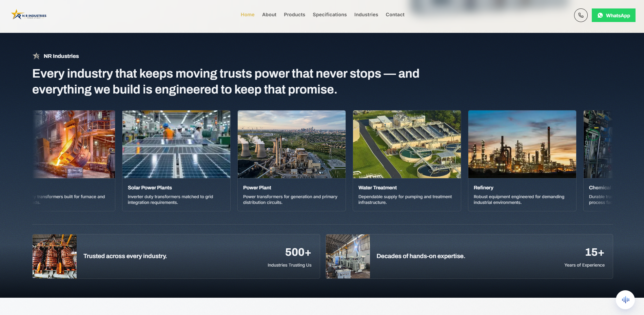The image size is (644, 315).
Task: Click the Power Plant card title
Action: [x=257, y=188]
